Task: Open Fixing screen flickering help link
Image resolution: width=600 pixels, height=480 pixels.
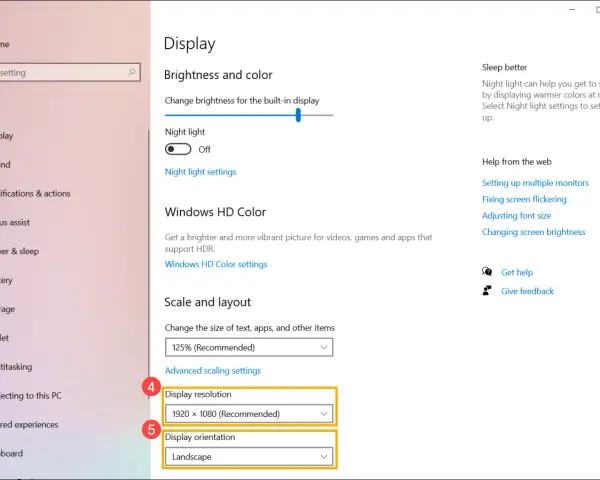Action: click(524, 199)
